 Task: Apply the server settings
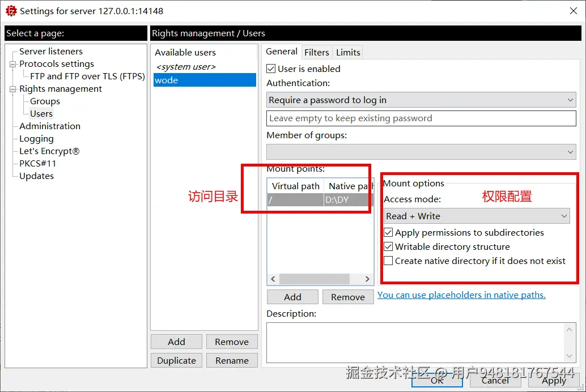[554, 381]
